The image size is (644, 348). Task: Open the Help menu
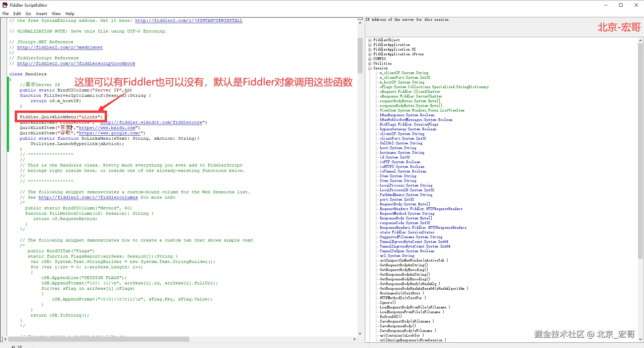[70, 14]
